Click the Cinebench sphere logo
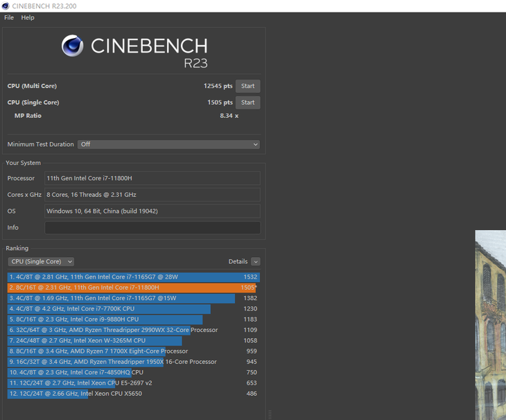The height and width of the screenshot is (420, 506). 72,46
